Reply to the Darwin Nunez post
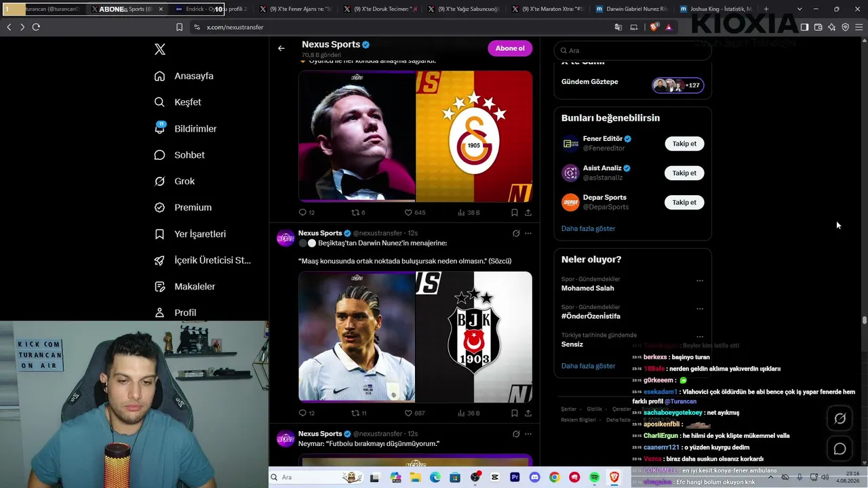This screenshot has height=488, width=868. pos(307,413)
